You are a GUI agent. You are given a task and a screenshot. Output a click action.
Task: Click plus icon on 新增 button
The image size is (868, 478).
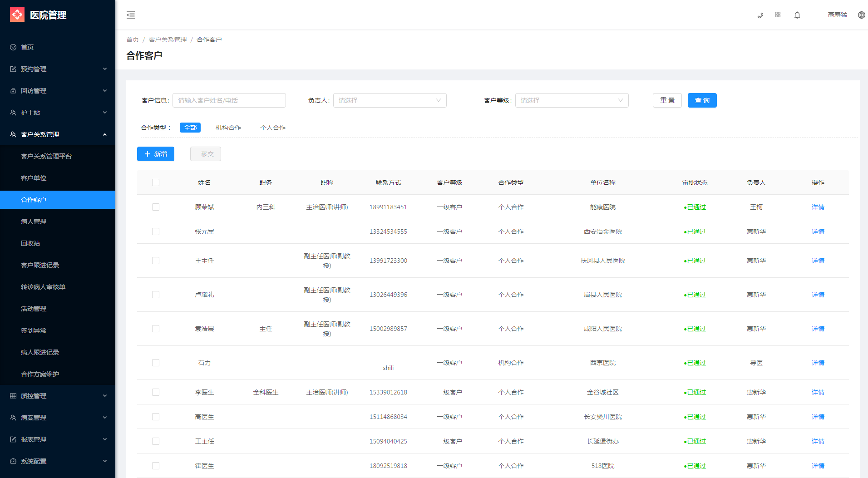[x=148, y=154]
